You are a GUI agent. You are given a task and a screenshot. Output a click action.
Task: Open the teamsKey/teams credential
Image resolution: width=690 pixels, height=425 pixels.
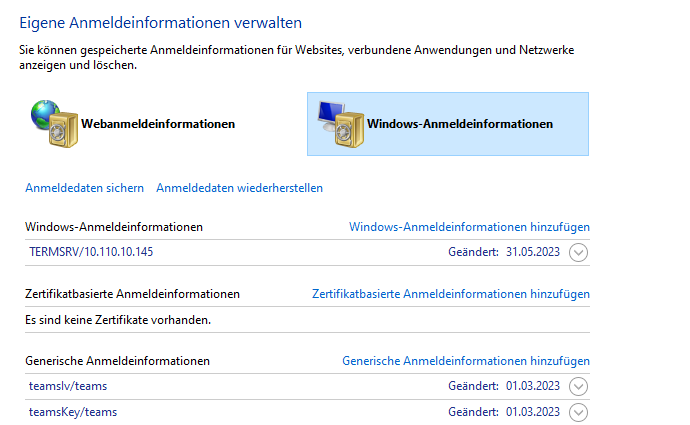73,412
